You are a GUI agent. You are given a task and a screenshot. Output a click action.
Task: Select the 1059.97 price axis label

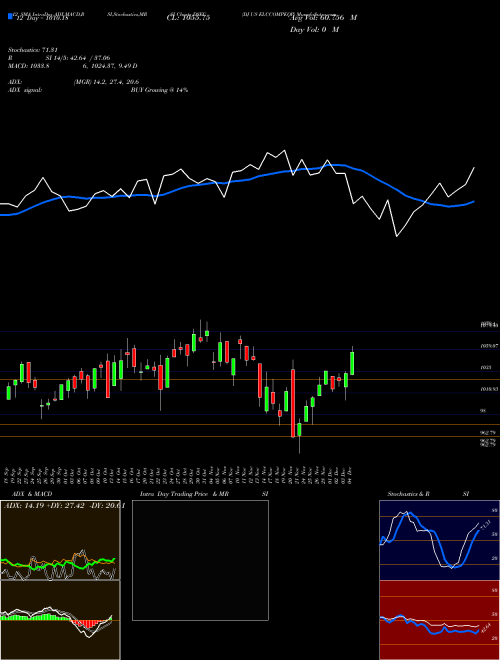(489, 346)
